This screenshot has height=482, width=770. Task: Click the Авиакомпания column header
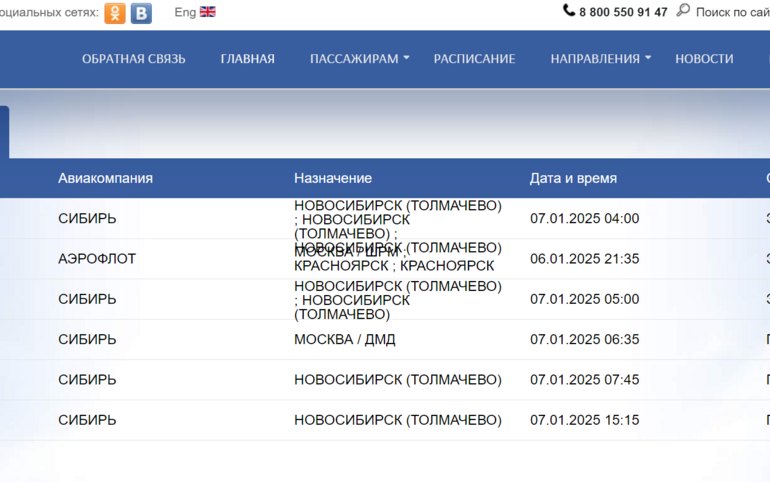click(x=105, y=178)
